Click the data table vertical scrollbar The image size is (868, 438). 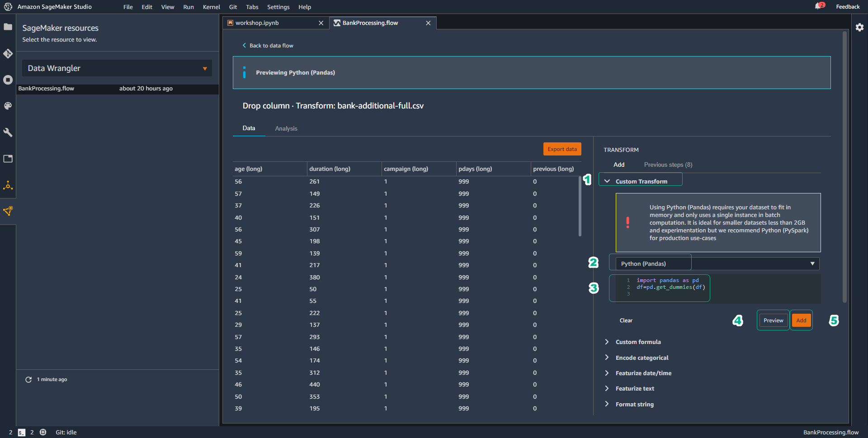click(580, 207)
